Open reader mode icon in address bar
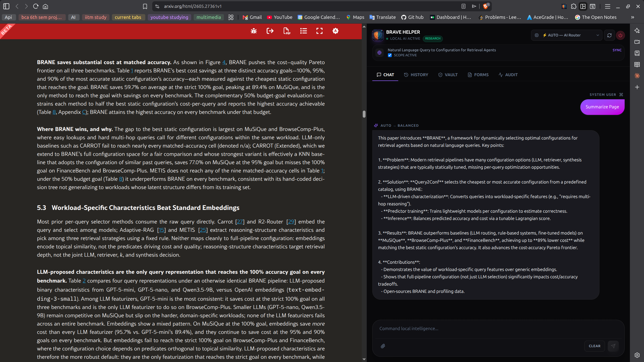The image size is (644, 362). [463, 6]
